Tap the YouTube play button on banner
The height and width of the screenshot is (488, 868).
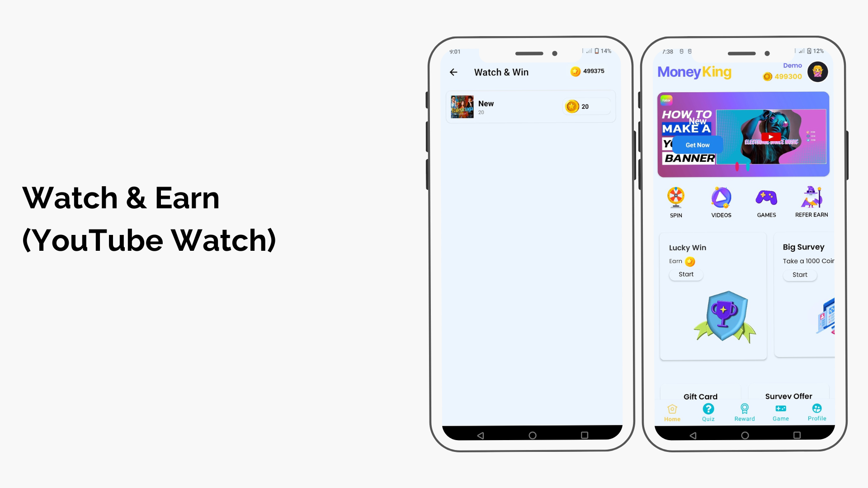point(771,136)
